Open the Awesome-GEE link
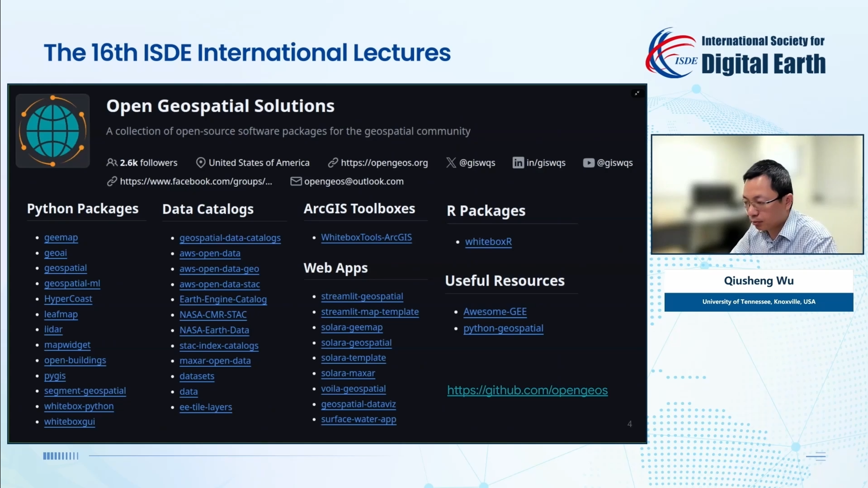 pyautogui.click(x=495, y=312)
